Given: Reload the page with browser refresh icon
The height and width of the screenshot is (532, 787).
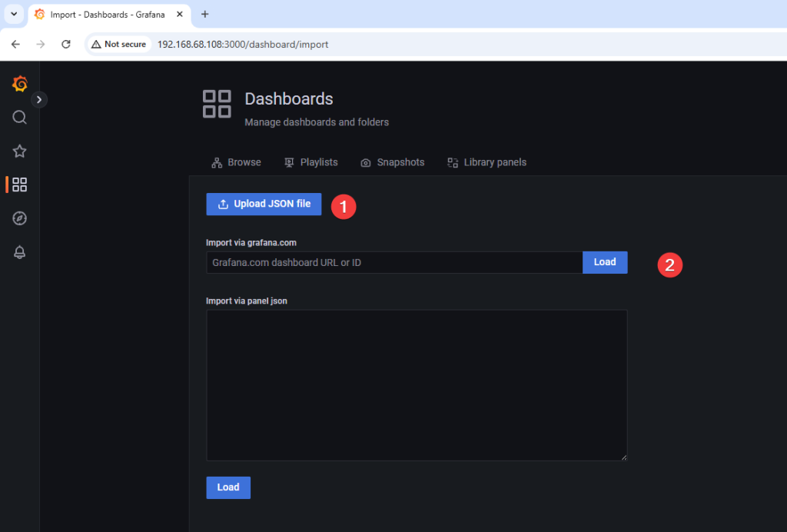Looking at the screenshot, I should coord(66,45).
